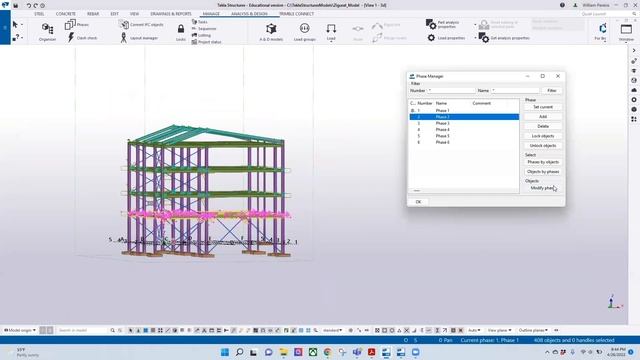Switch to the STEEL ribbon tab
640x360 pixels.
[x=39, y=13]
